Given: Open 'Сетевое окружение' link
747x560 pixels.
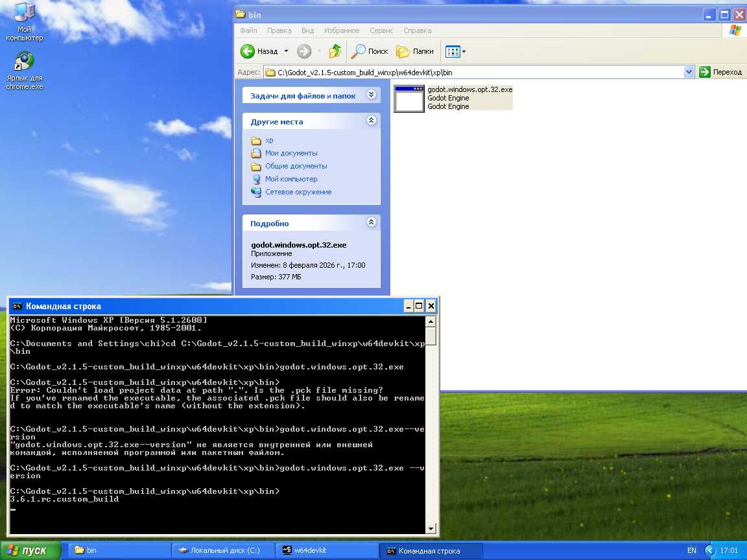Looking at the screenshot, I should [x=298, y=192].
